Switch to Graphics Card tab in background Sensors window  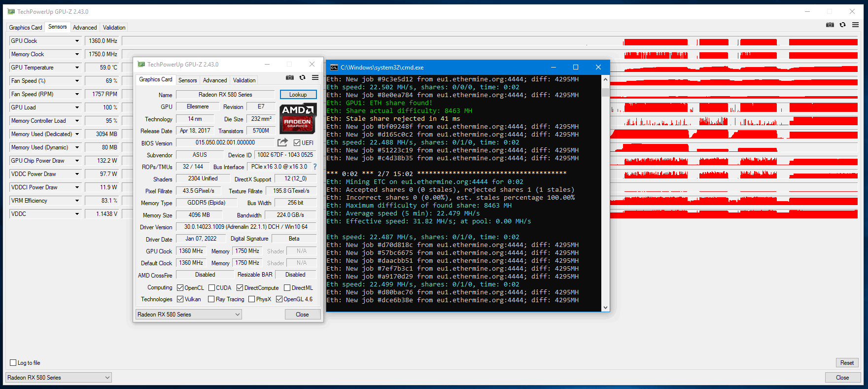click(x=26, y=28)
